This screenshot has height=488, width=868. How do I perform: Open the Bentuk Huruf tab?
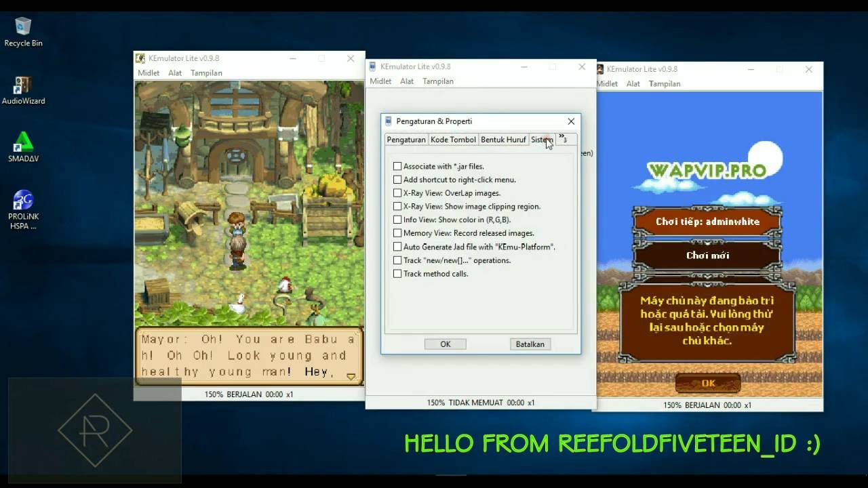(x=503, y=140)
